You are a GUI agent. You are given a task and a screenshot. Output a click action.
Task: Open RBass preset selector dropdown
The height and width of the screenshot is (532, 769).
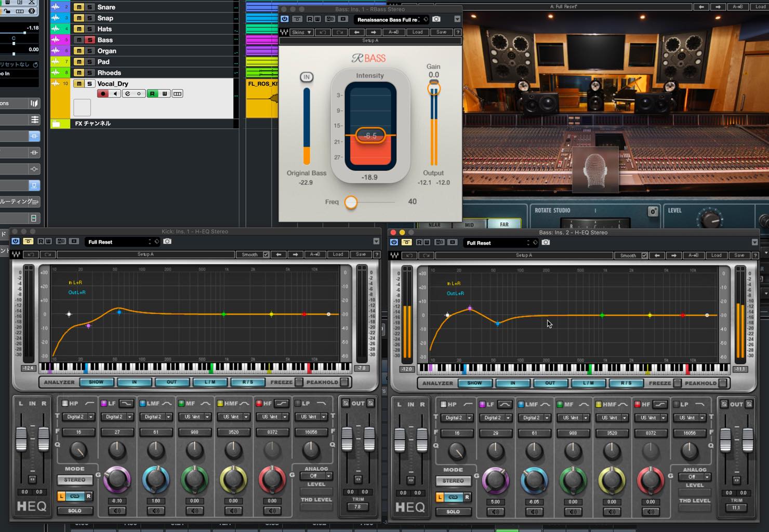pyautogui.click(x=391, y=20)
